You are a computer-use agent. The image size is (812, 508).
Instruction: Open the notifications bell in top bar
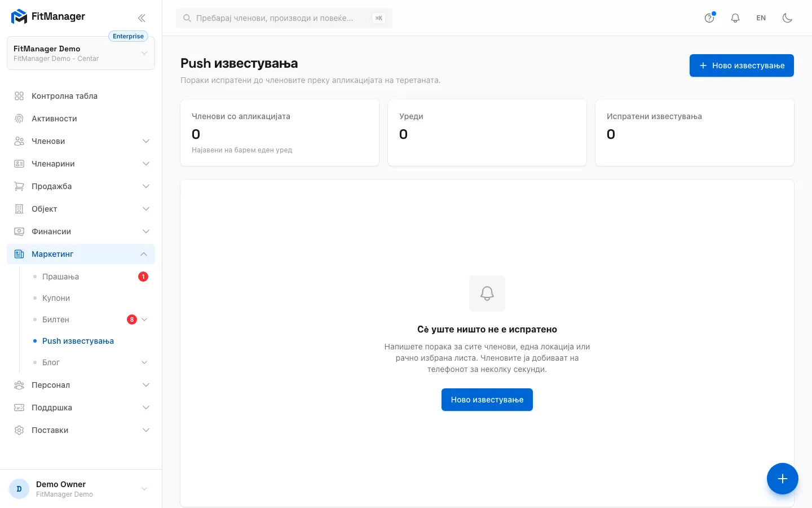[x=735, y=18]
